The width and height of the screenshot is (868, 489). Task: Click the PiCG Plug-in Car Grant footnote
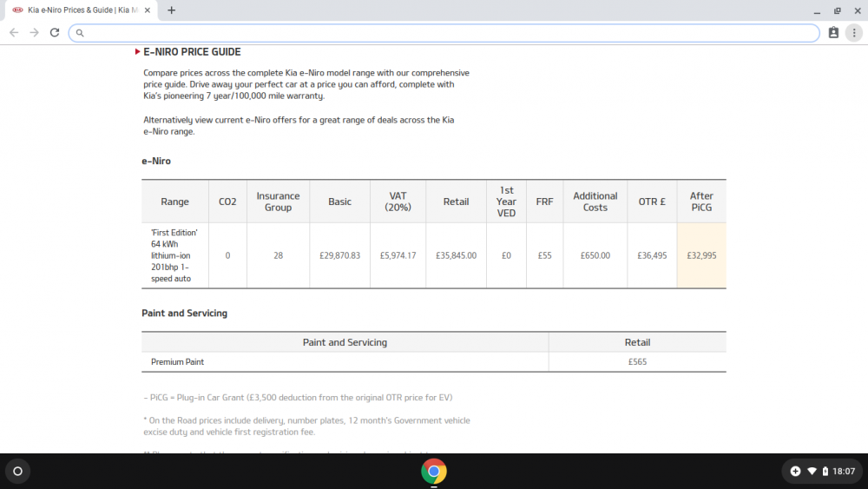298,398
